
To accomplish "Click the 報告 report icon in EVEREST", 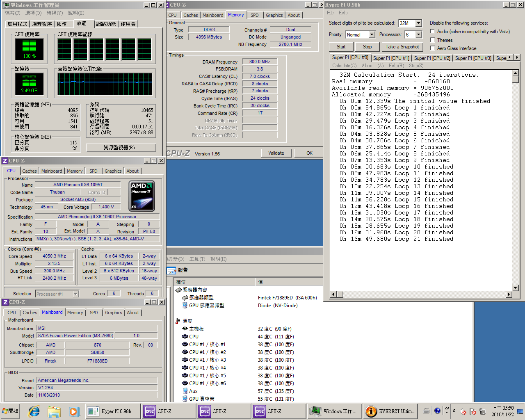I will (171, 270).
